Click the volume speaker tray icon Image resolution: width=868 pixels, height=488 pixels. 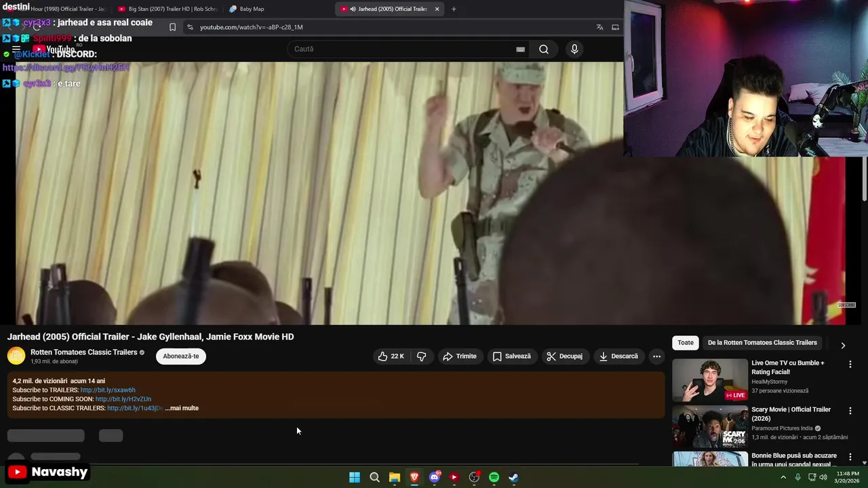pyautogui.click(x=823, y=477)
